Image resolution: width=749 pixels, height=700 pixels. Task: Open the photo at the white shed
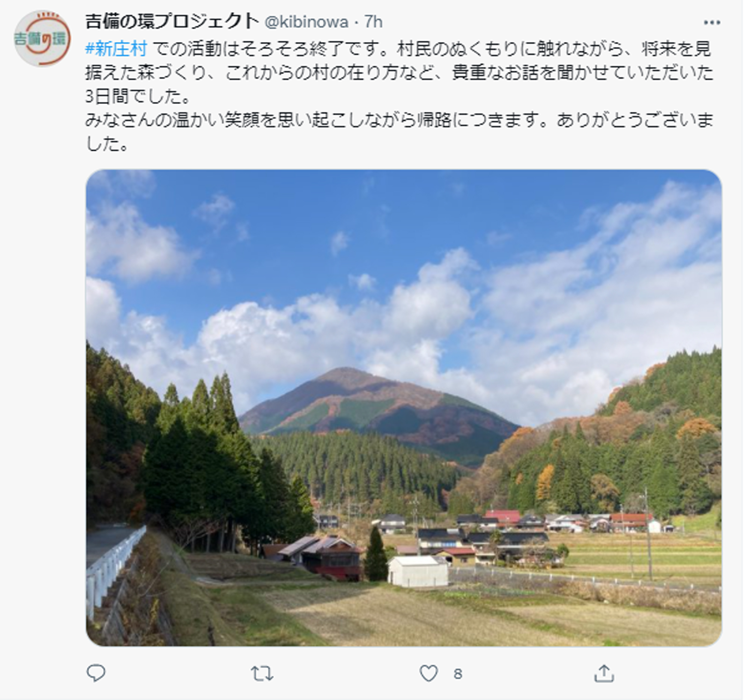click(418, 571)
